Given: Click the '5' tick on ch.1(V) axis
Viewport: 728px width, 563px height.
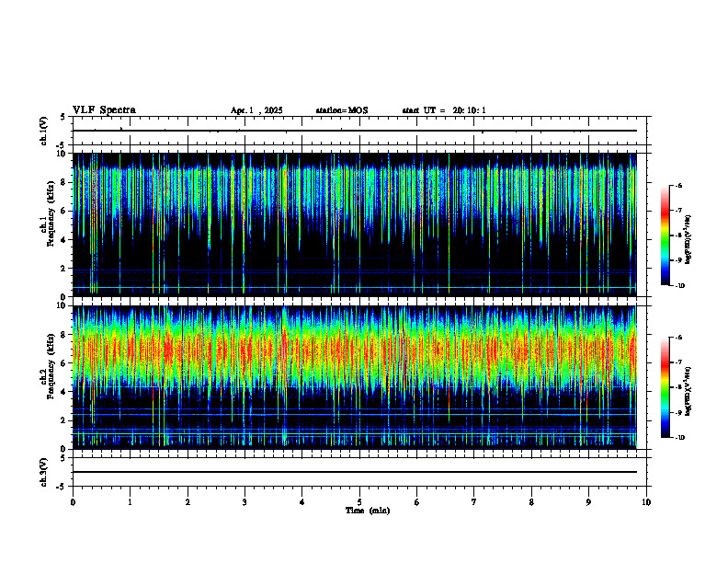Looking at the screenshot, I should 64,117.
